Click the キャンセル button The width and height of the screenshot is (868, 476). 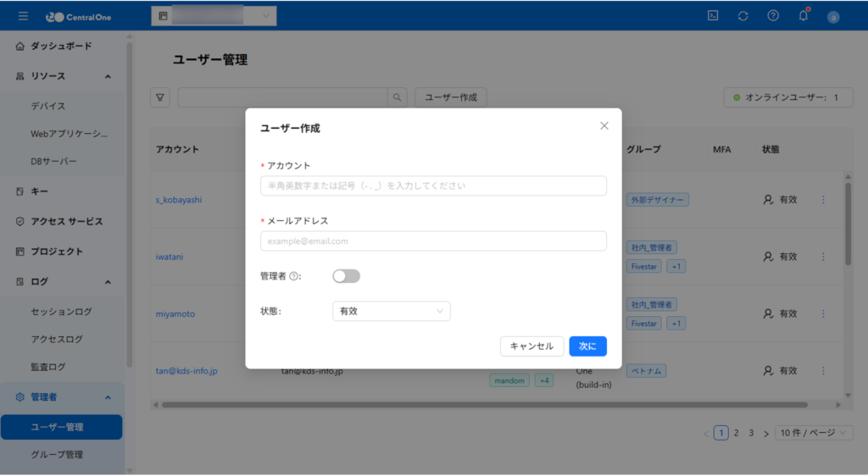click(x=531, y=346)
